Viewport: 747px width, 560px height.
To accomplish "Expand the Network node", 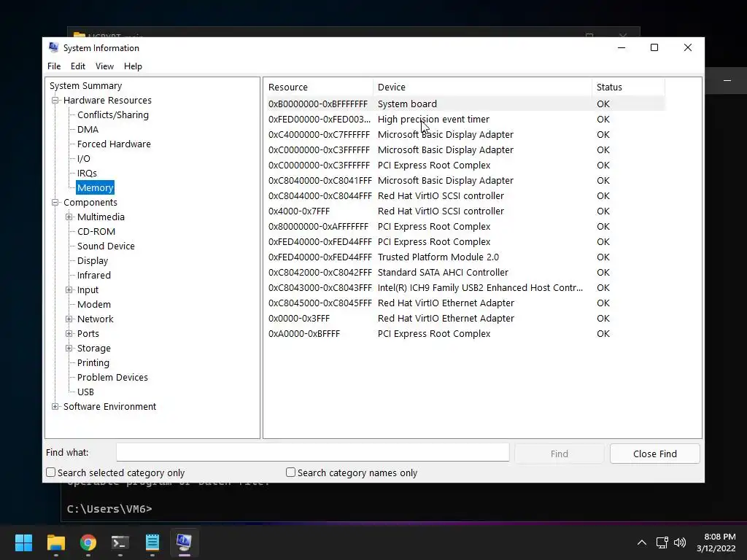I will click(x=69, y=319).
